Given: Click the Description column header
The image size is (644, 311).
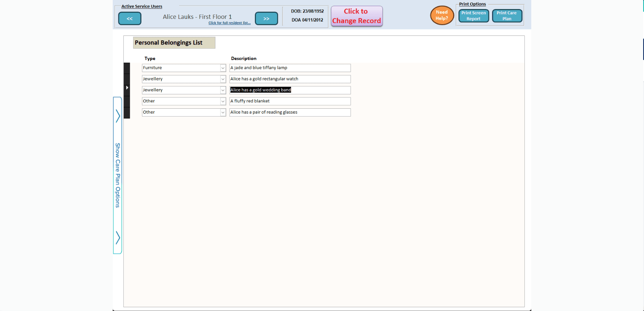Looking at the screenshot, I should [244, 59].
